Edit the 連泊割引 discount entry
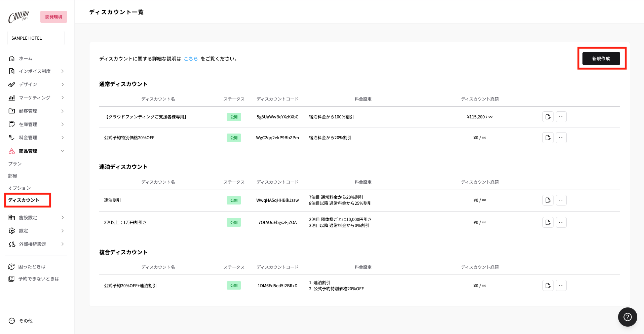The height and width of the screenshot is (334, 644). [548, 200]
